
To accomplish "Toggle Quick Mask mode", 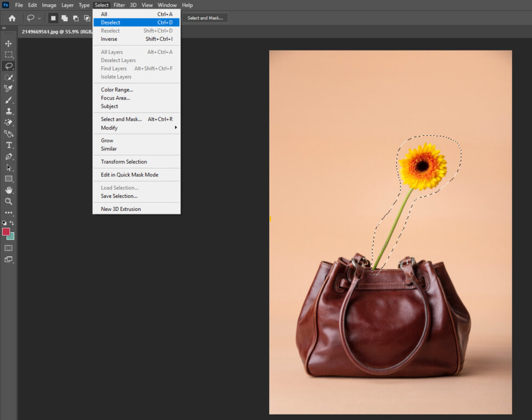I will (8, 248).
